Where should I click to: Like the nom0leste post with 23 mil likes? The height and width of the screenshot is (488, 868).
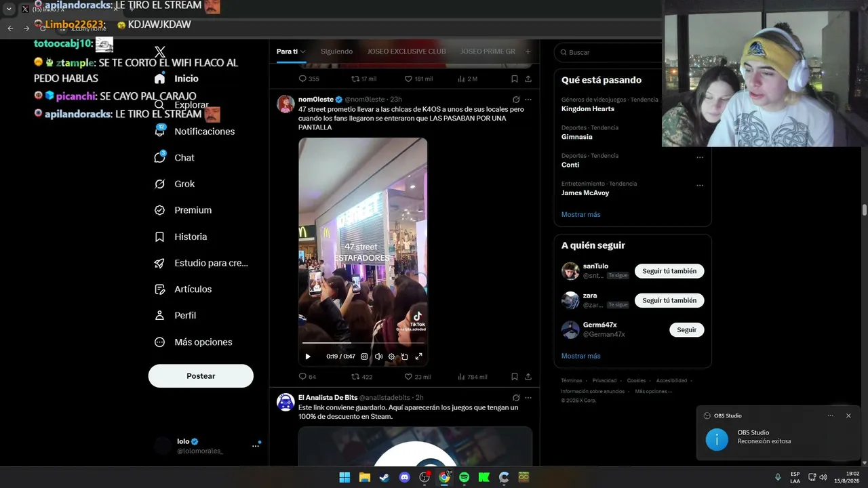pyautogui.click(x=417, y=377)
